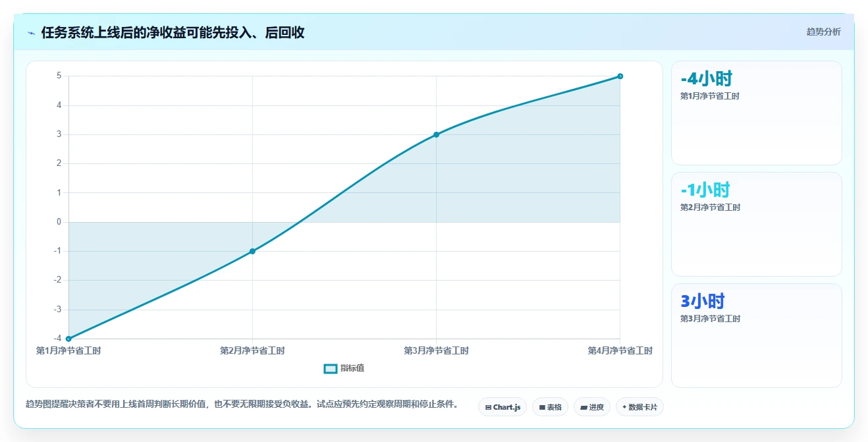Toggle the 指标值 legend item

(344, 368)
